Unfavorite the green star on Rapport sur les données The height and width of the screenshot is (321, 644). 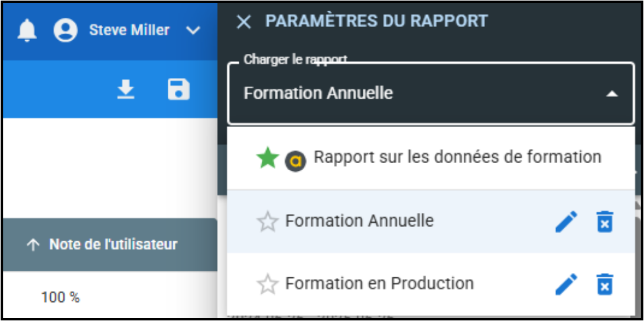point(267,158)
